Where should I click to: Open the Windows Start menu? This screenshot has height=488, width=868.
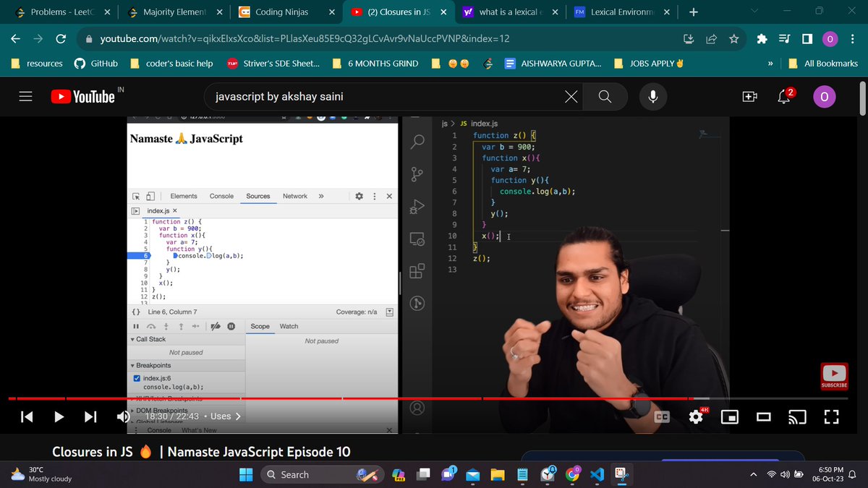(246, 474)
